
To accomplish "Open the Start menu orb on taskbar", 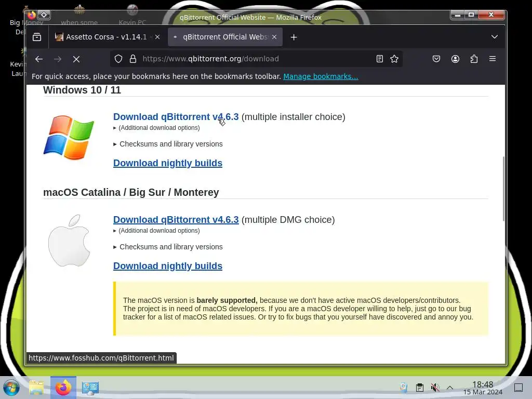I will pos(11,388).
